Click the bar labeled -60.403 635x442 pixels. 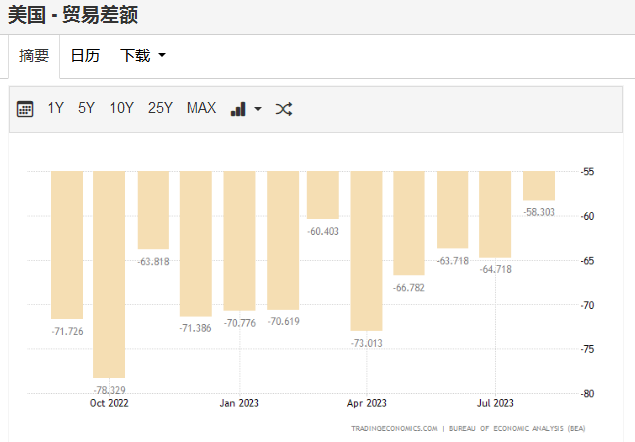pos(323,194)
